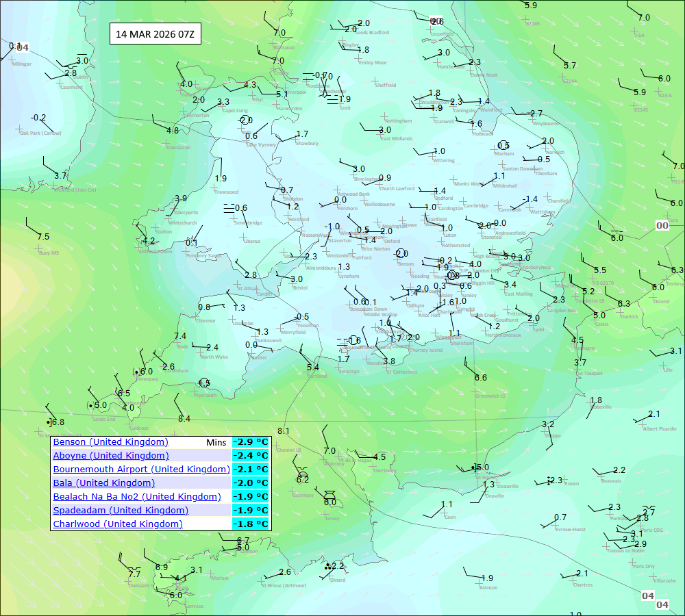This screenshot has height=616, width=685.
Task: Click the Bournemouth Airport (United Kingdom) link
Action: point(142,470)
